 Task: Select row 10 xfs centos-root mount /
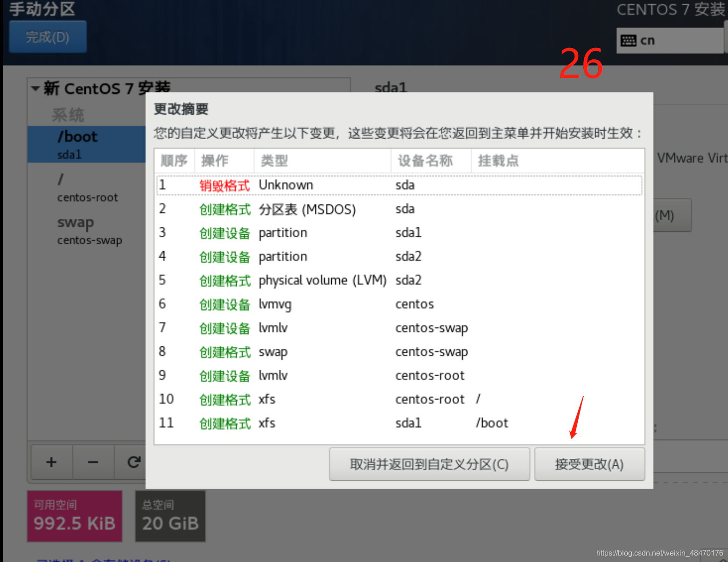399,400
